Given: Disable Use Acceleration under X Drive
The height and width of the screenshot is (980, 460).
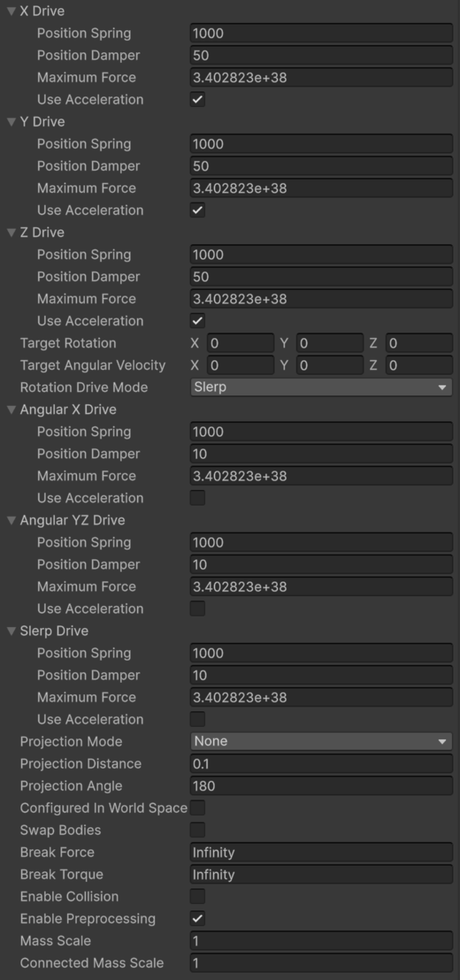Looking at the screenshot, I should point(198,100).
